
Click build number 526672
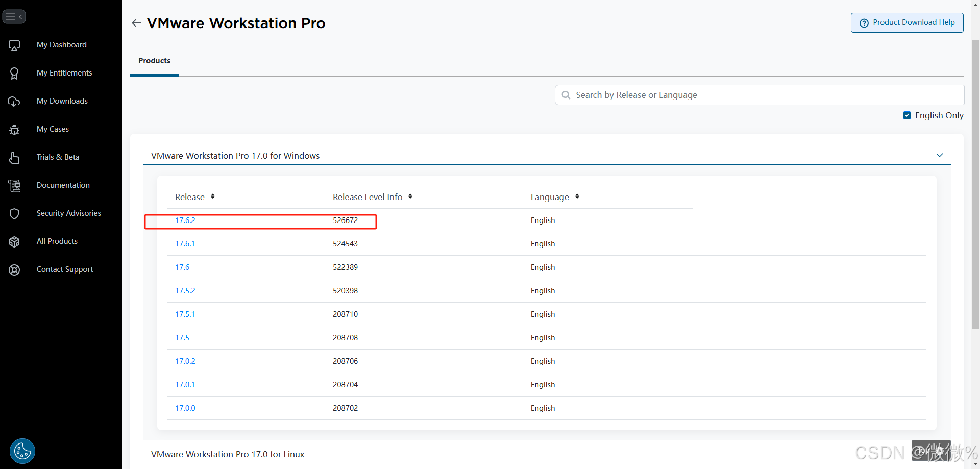pos(345,220)
